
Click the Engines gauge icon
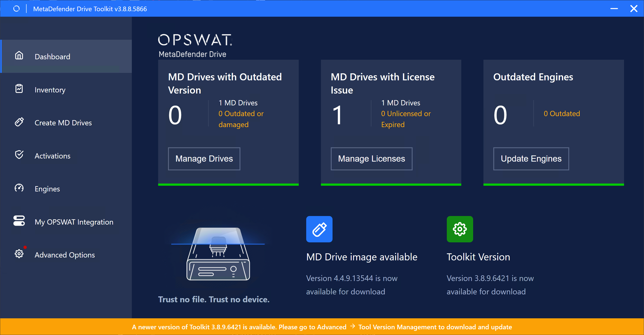click(19, 188)
